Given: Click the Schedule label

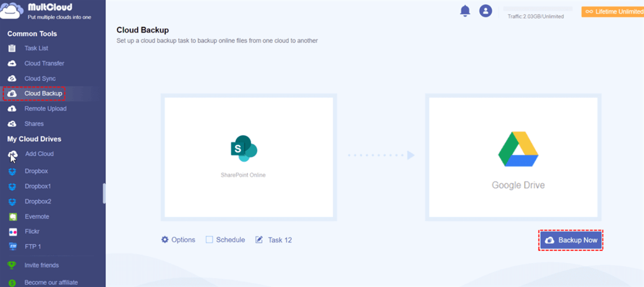Looking at the screenshot, I should click(x=230, y=240).
